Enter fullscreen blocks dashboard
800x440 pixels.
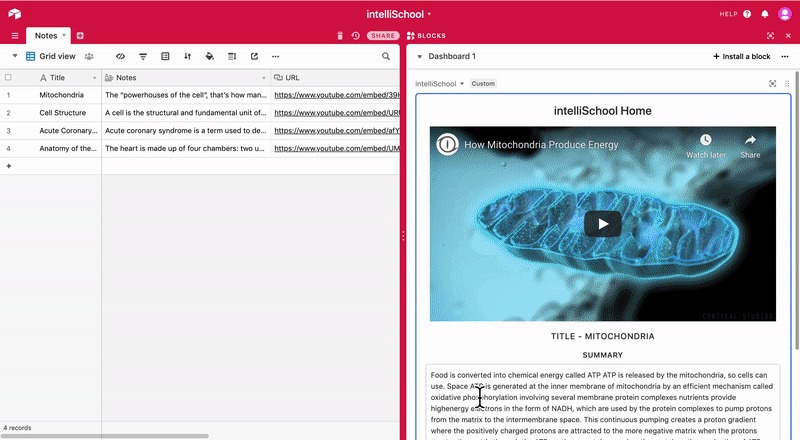pyautogui.click(x=770, y=36)
